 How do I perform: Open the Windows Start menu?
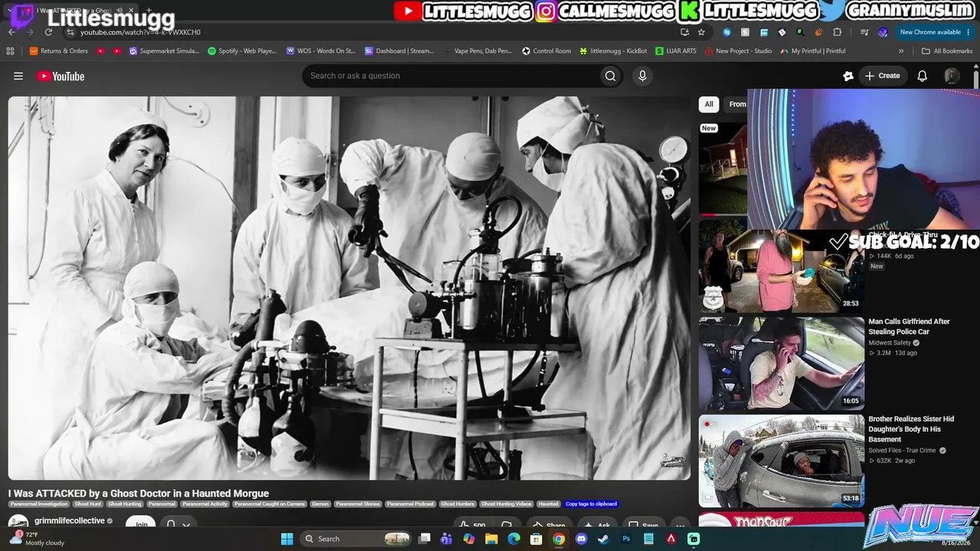(286, 539)
